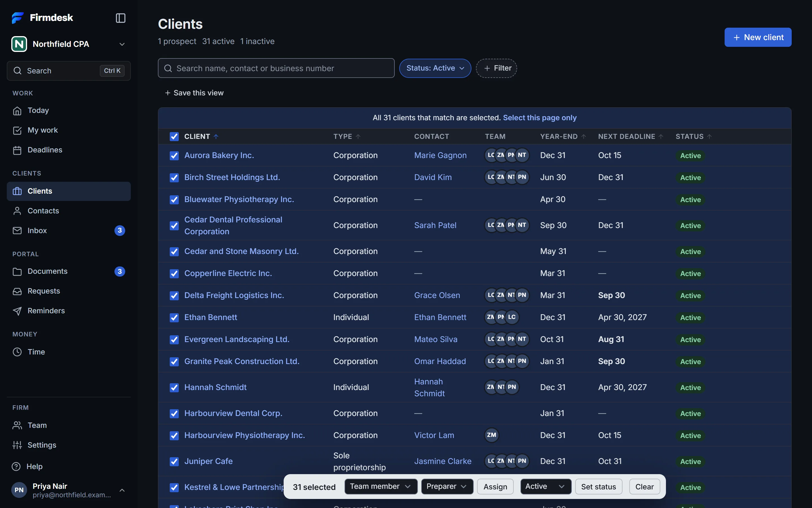Viewport: 812px width, 508px height.
Task: Sort table by Year-End column
Action: (x=563, y=136)
